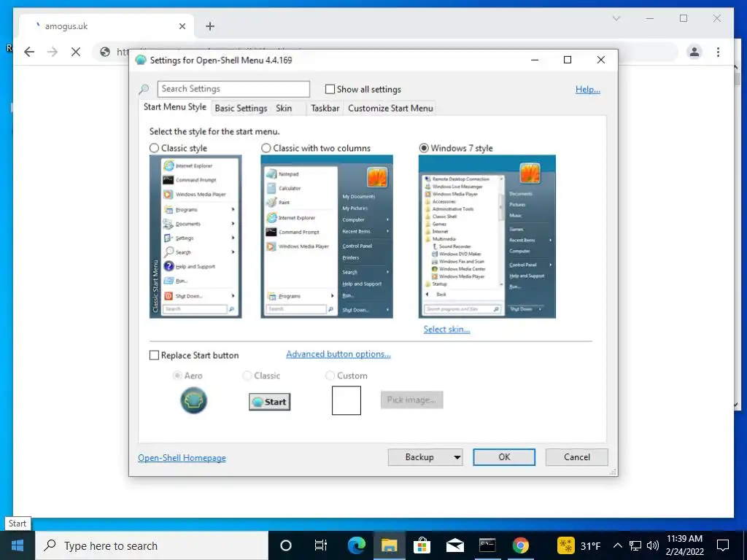
Task: Switch to Command Prompt taskbar icon
Action: pos(487,545)
